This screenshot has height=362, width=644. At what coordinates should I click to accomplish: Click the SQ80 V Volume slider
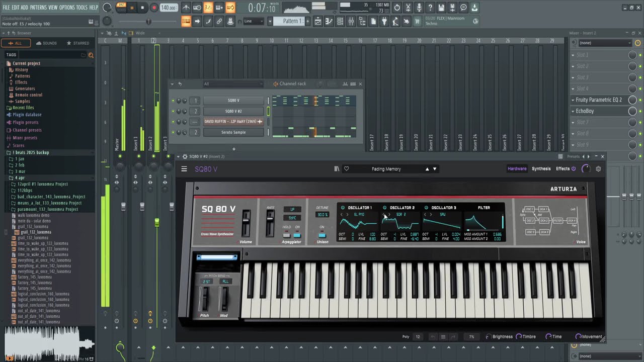(246, 223)
